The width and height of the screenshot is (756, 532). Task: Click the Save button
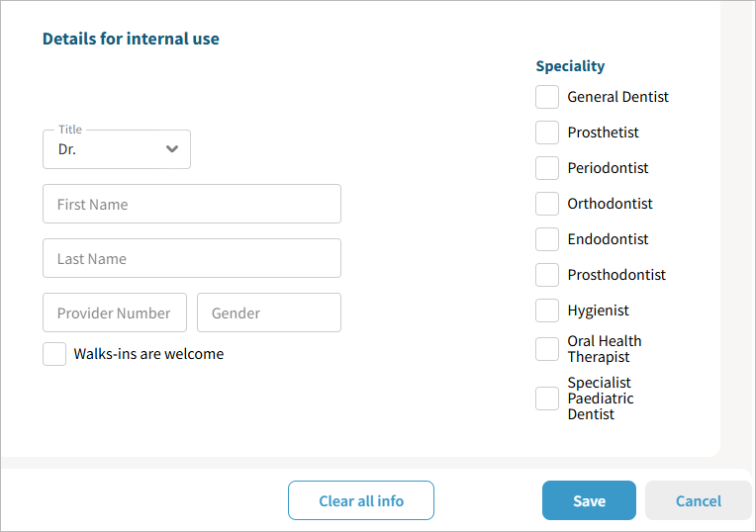click(589, 500)
